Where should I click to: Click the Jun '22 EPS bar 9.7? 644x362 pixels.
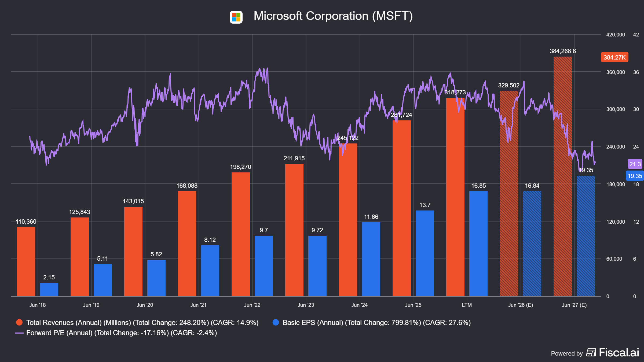[x=264, y=266]
